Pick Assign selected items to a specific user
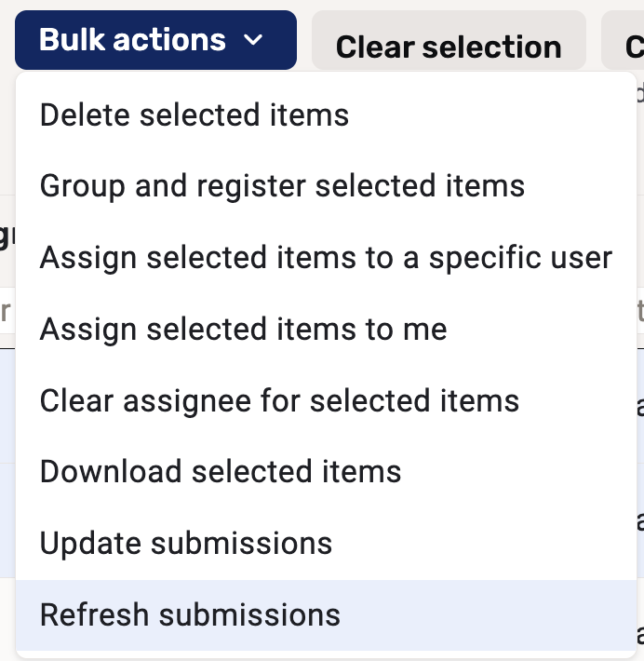 pos(326,258)
